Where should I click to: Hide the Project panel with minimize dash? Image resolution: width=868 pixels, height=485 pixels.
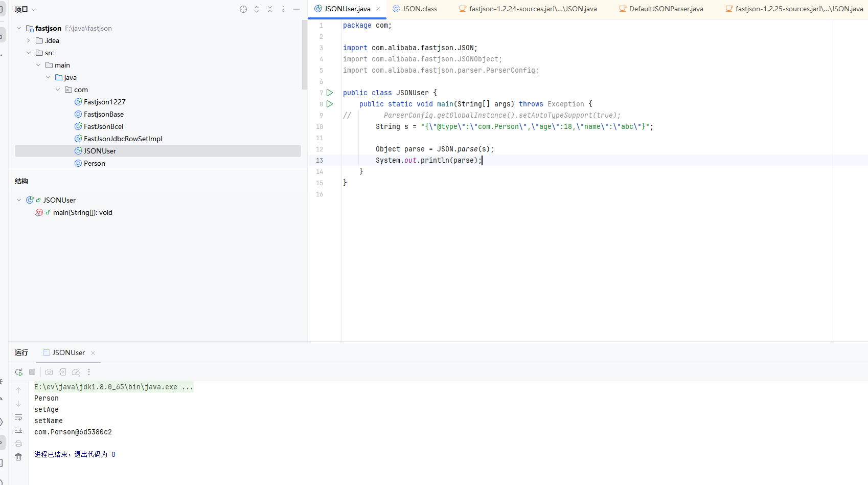(x=296, y=9)
